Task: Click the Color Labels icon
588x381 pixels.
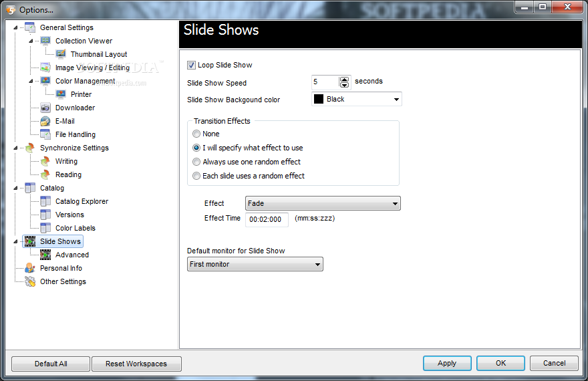Action: coord(45,228)
